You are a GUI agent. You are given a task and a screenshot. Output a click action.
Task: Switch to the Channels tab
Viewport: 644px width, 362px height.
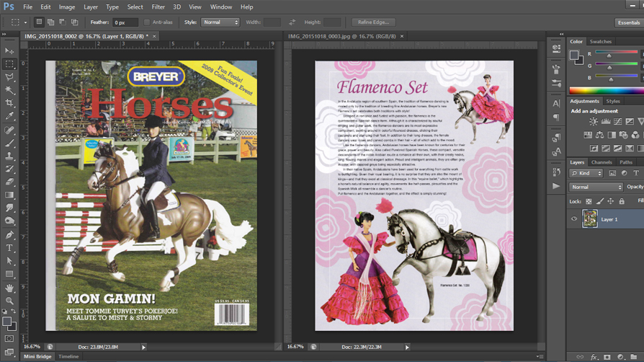pos(601,162)
